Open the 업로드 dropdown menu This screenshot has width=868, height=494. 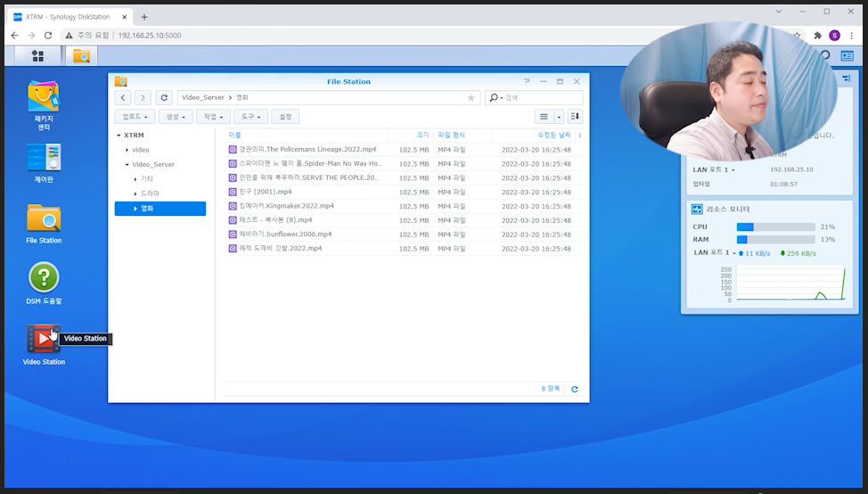tap(135, 116)
